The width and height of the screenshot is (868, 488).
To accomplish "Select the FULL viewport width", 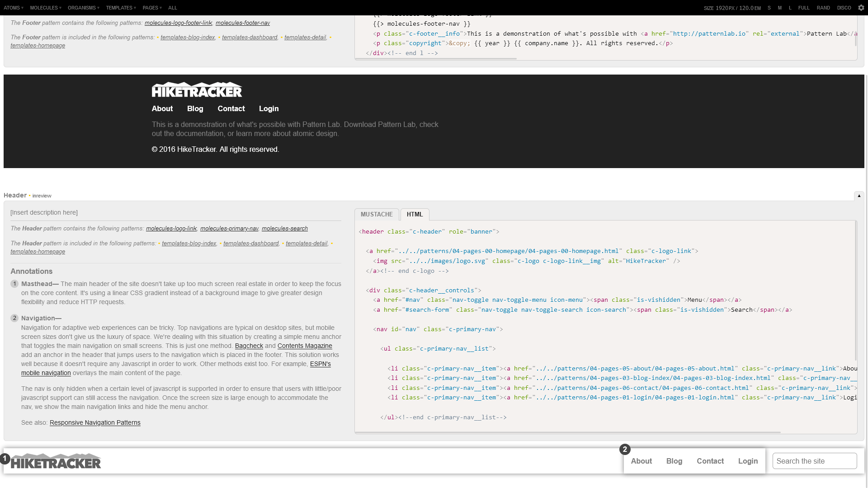I will (804, 8).
